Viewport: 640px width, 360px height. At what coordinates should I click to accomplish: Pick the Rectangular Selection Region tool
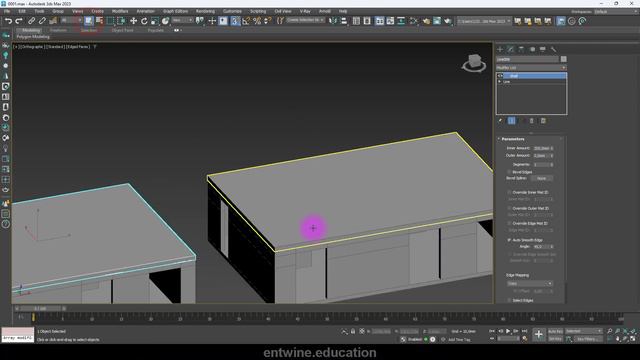pyautogui.click(x=110, y=21)
